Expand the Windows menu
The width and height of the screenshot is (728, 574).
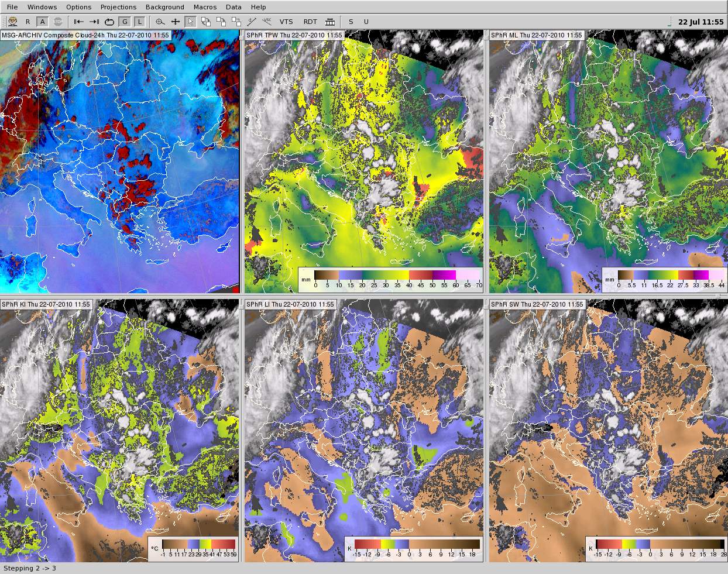click(42, 7)
